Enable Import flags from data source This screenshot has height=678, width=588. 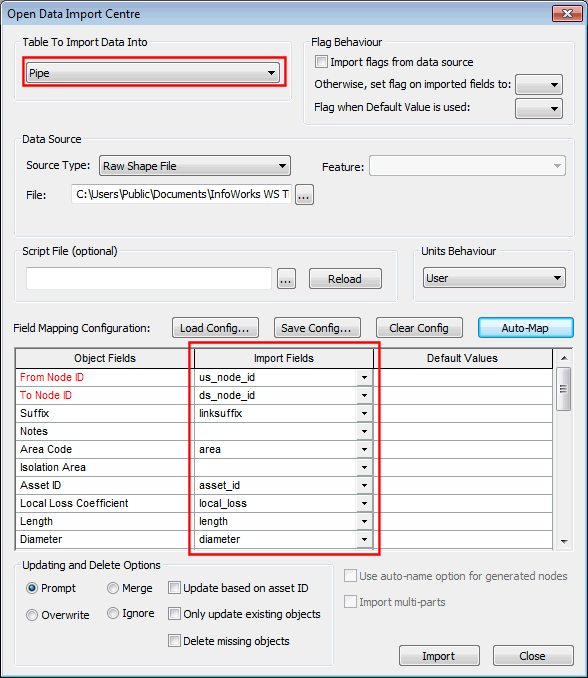coord(321,62)
